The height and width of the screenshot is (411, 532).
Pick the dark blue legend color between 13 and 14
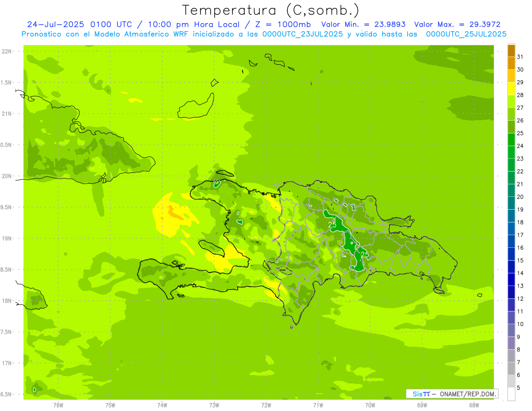pos(511,279)
